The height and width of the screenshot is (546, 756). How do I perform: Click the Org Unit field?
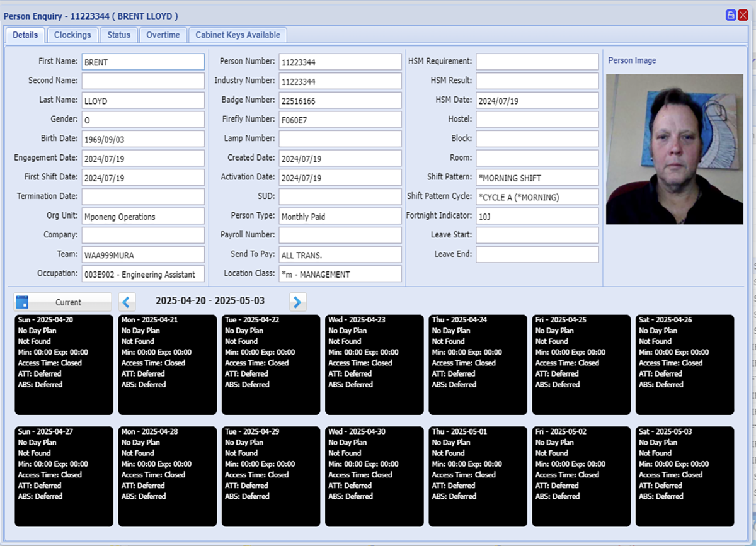pyautogui.click(x=143, y=216)
